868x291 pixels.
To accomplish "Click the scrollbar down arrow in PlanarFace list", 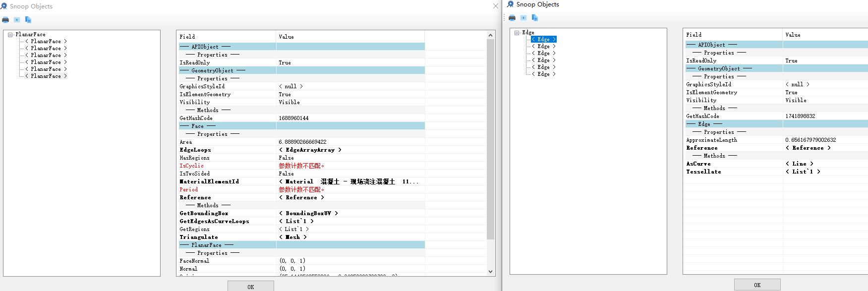I will (x=491, y=271).
